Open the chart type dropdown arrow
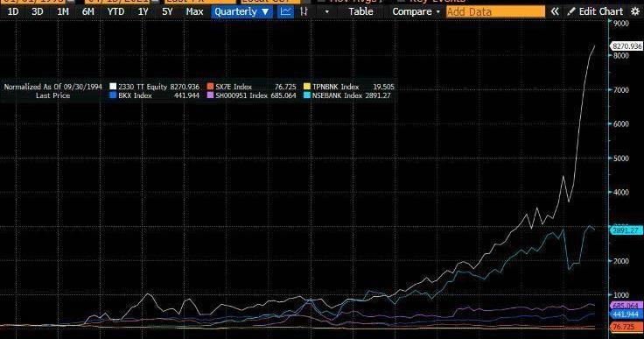The width and height of the screenshot is (644, 339). [x=327, y=12]
